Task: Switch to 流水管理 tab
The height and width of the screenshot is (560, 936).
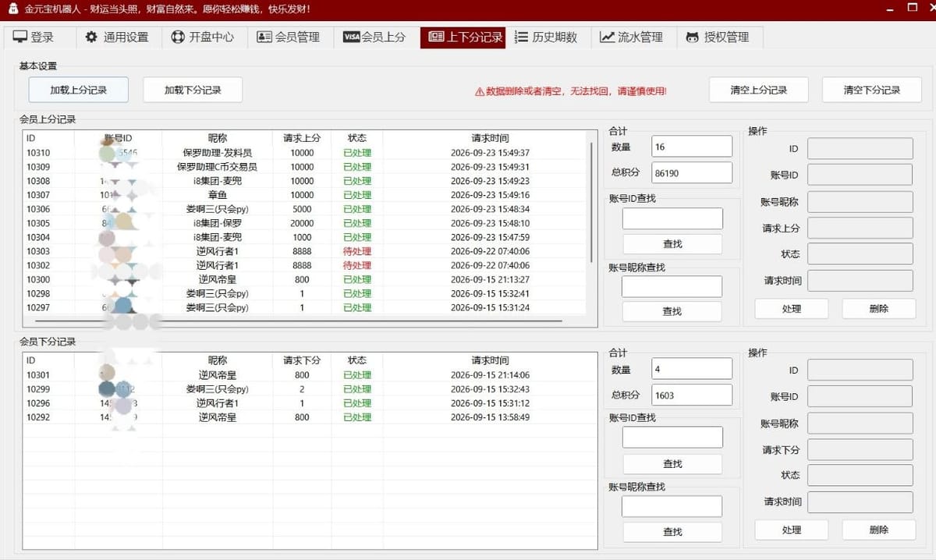Action: coord(633,37)
